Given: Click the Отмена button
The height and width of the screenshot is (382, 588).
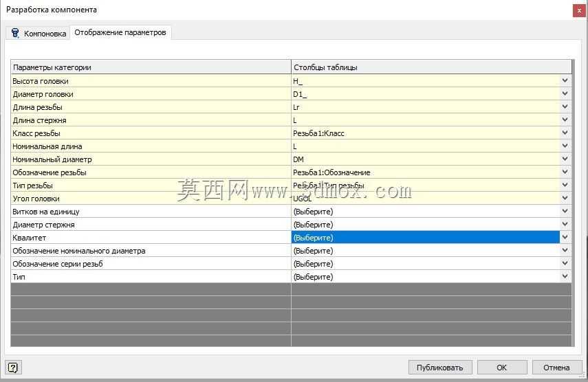Looking at the screenshot, I should 556,368.
